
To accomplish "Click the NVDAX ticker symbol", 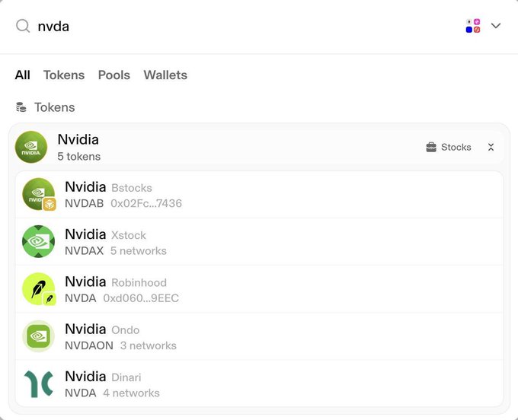I will (x=85, y=251).
